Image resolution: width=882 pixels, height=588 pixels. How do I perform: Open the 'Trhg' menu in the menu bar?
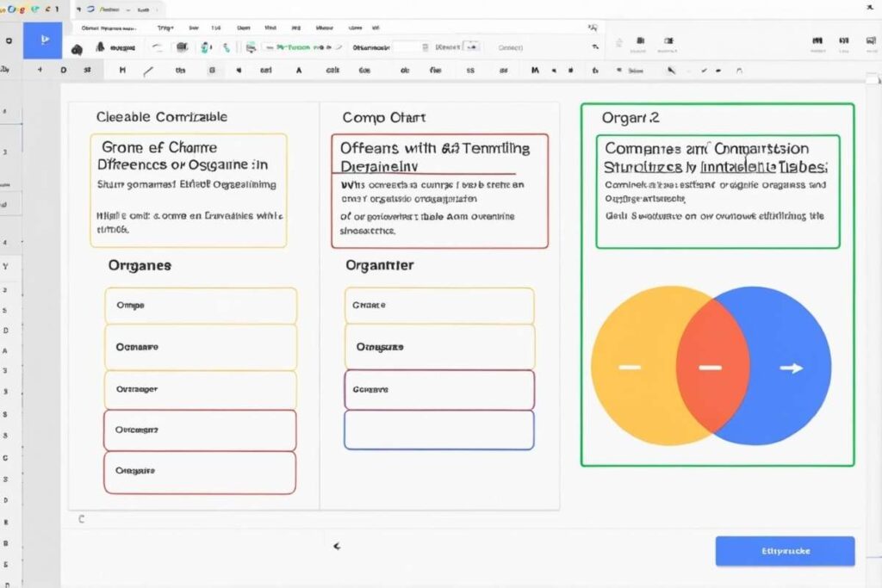165,28
